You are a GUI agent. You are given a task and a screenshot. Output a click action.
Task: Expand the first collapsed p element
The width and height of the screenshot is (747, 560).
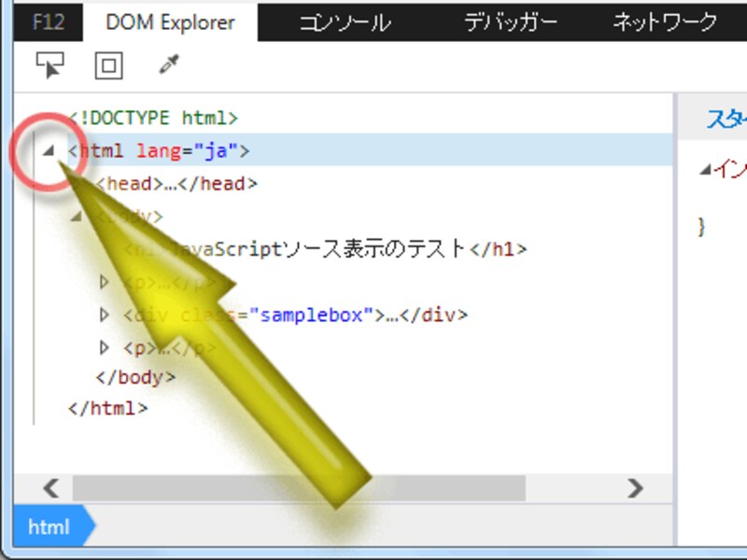coord(104,282)
